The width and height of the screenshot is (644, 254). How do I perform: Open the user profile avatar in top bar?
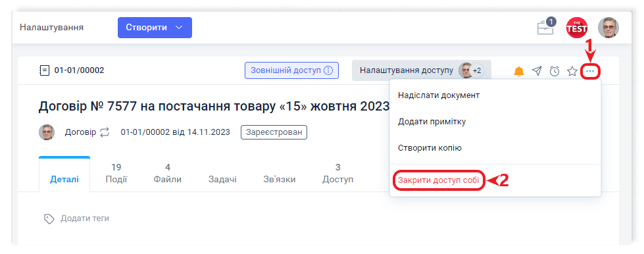click(x=608, y=28)
